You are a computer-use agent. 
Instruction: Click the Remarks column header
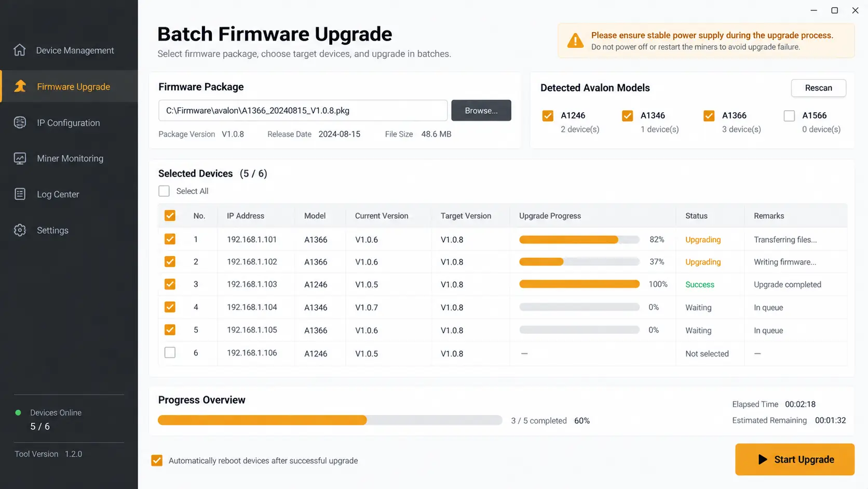(x=769, y=216)
